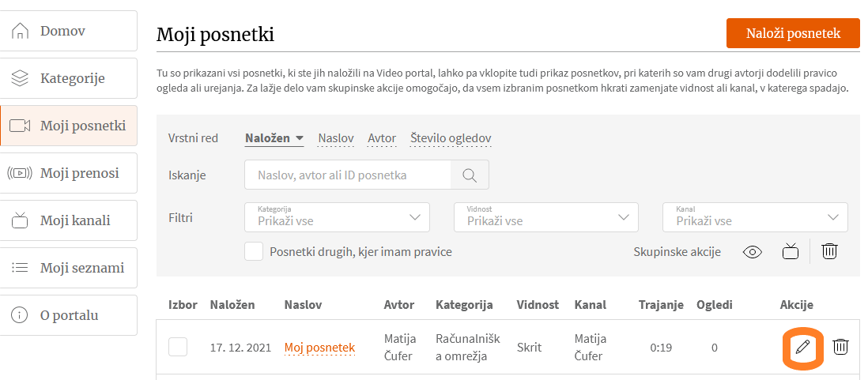The height and width of the screenshot is (380, 868).
Task: Expand the Kanal filter dropdown
Action: 755,216
